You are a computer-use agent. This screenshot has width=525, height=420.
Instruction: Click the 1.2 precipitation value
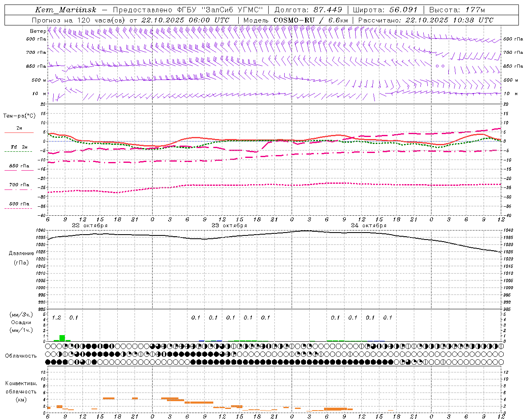pos(57,317)
